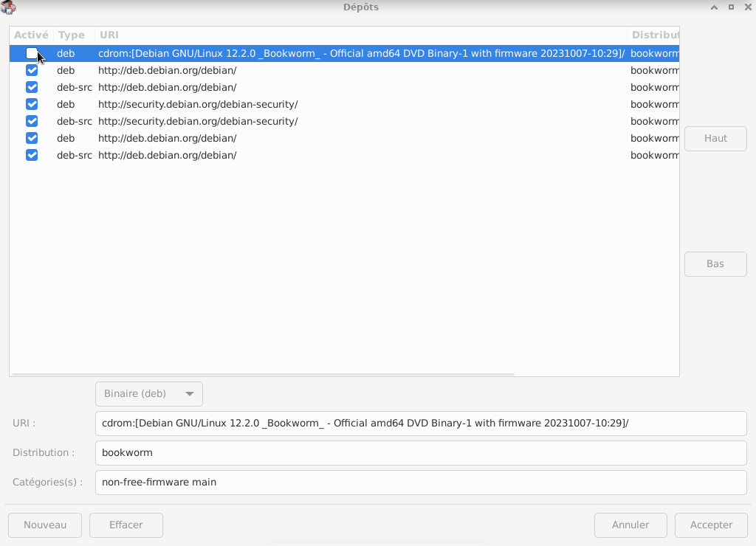Click the last deb http://deb.debian.org/debian/ URI
Image resolution: width=756 pixels, height=546 pixels.
[168, 138]
